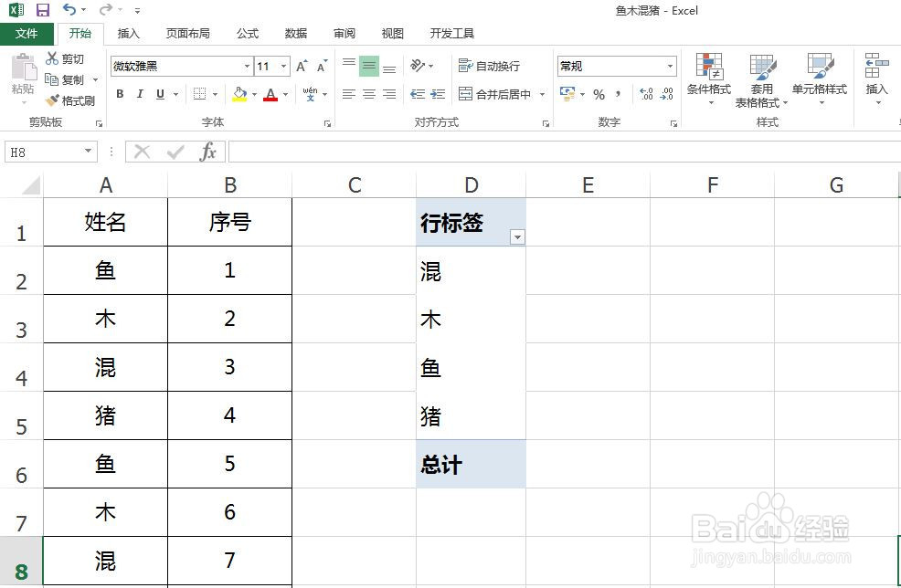This screenshot has height=588, width=901.
Task: Select column D header
Action: [x=471, y=185]
